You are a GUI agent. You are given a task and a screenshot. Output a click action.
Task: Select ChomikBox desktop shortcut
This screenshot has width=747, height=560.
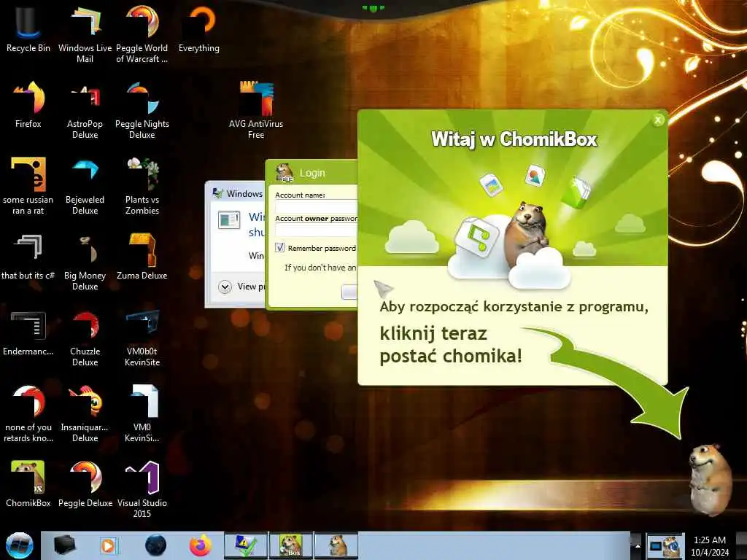[28, 484]
